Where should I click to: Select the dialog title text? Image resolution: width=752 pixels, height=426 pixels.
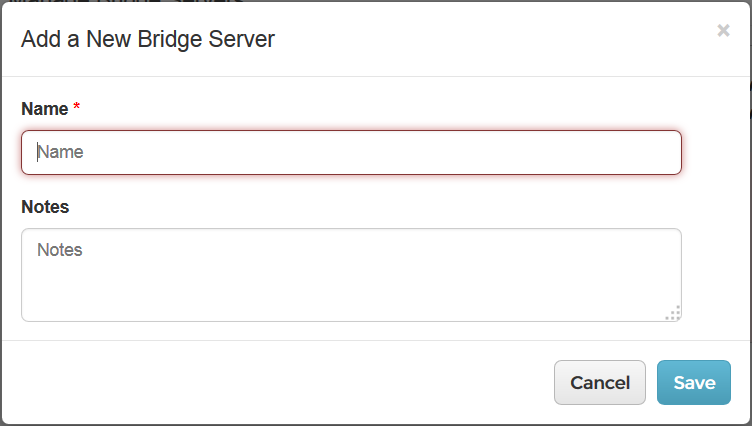click(148, 40)
